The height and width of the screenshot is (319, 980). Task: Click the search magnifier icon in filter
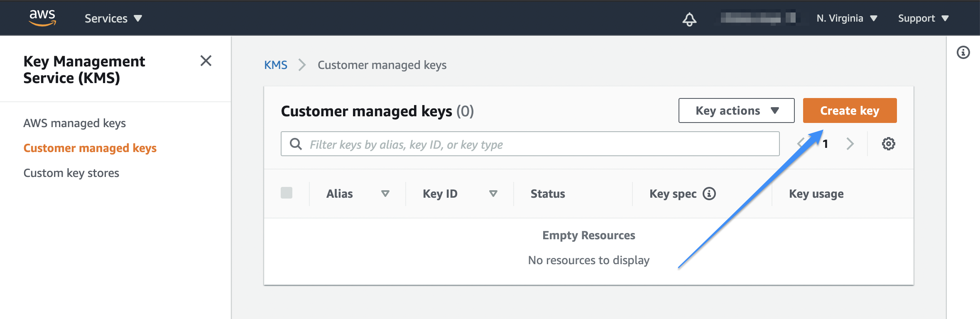296,144
